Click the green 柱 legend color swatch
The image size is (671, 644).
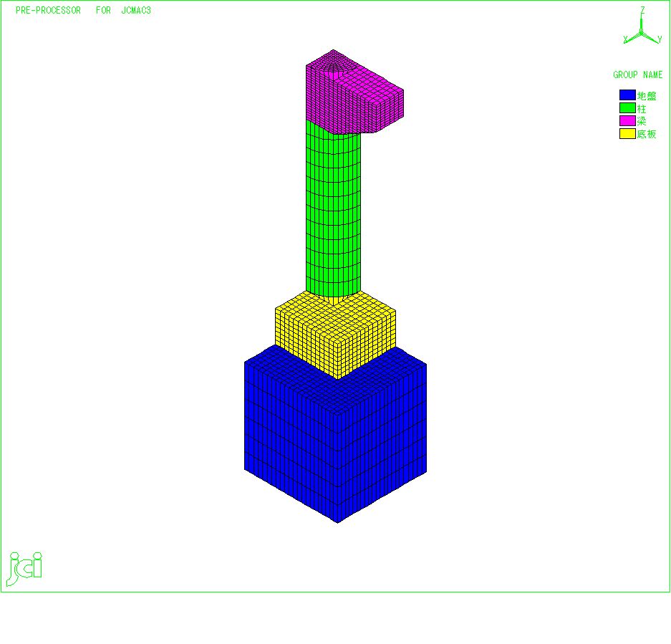pyautogui.click(x=627, y=108)
